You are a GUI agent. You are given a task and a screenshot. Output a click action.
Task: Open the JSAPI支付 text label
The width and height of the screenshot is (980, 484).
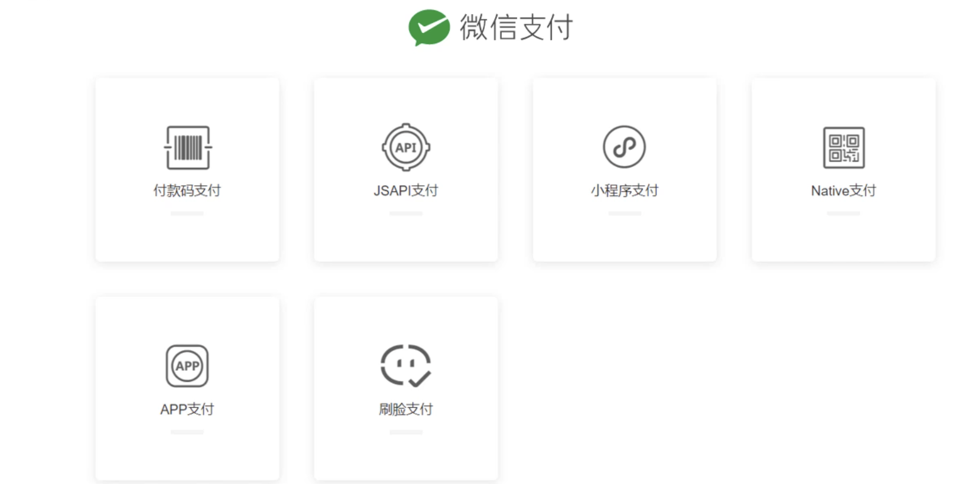click(x=406, y=191)
